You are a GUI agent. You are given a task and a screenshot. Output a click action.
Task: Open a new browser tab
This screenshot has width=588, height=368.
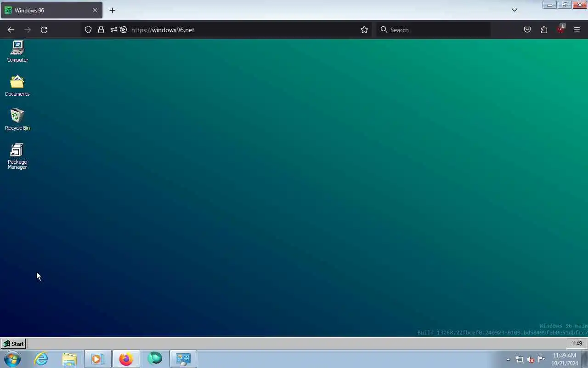coord(112,10)
